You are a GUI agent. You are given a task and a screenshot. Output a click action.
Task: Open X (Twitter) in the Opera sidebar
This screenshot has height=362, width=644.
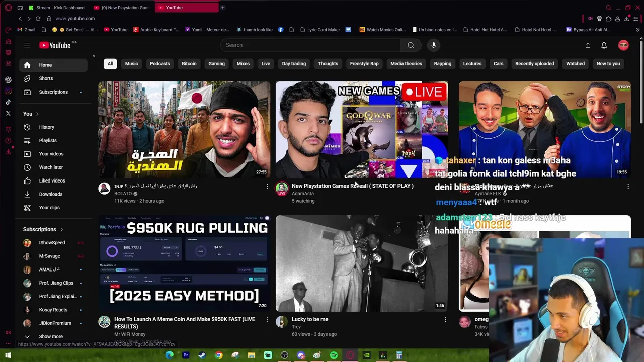pyautogui.click(x=8, y=114)
